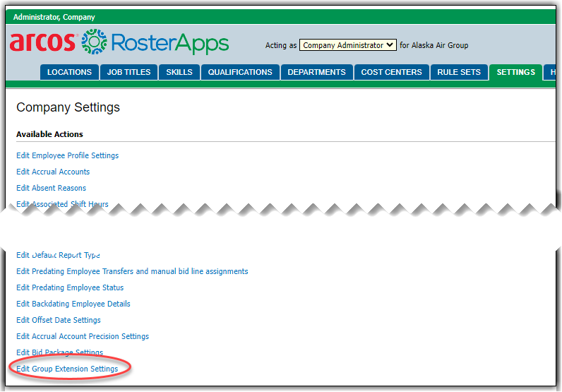
Task: Open Edit Employee Profile Settings link
Action: (67, 155)
